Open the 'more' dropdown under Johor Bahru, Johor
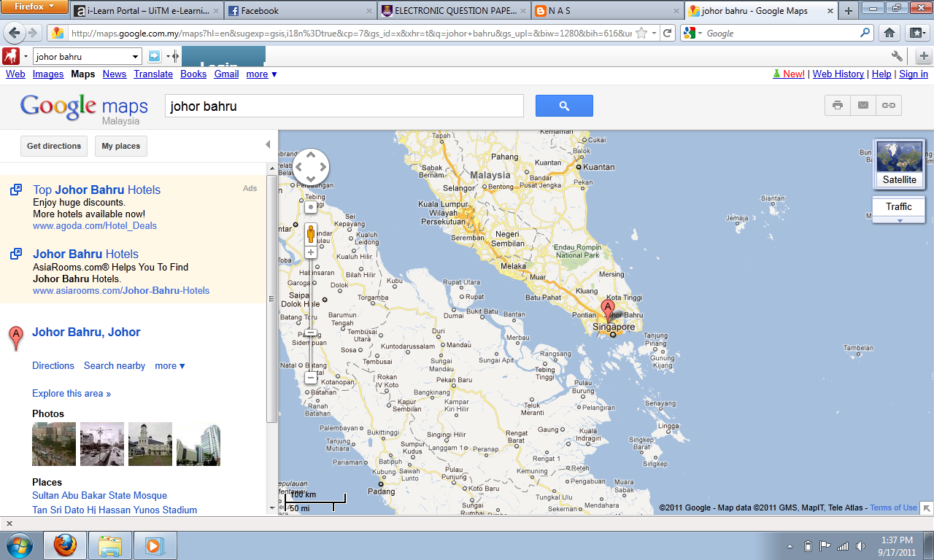The height and width of the screenshot is (560, 934). [x=170, y=366]
